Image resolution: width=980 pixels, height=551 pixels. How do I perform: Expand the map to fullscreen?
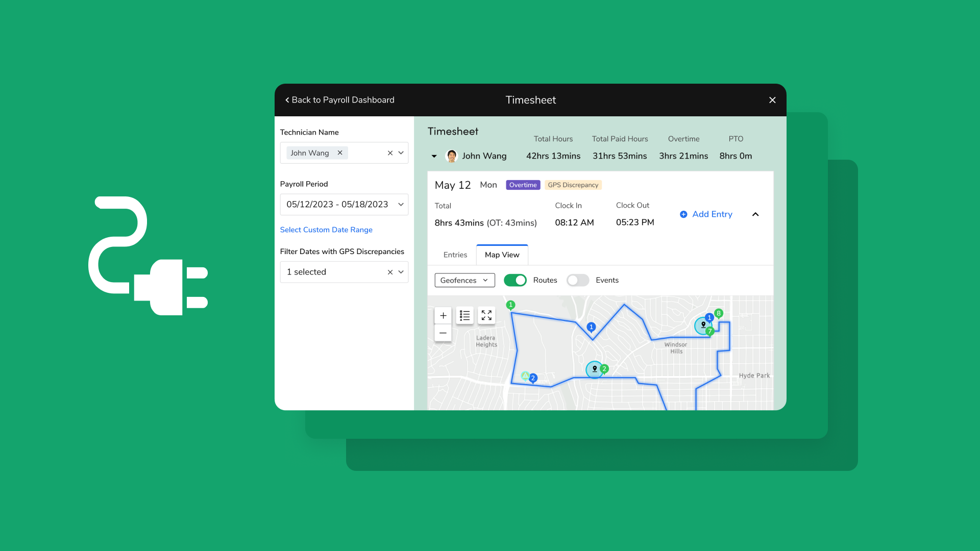click(486, 315)
